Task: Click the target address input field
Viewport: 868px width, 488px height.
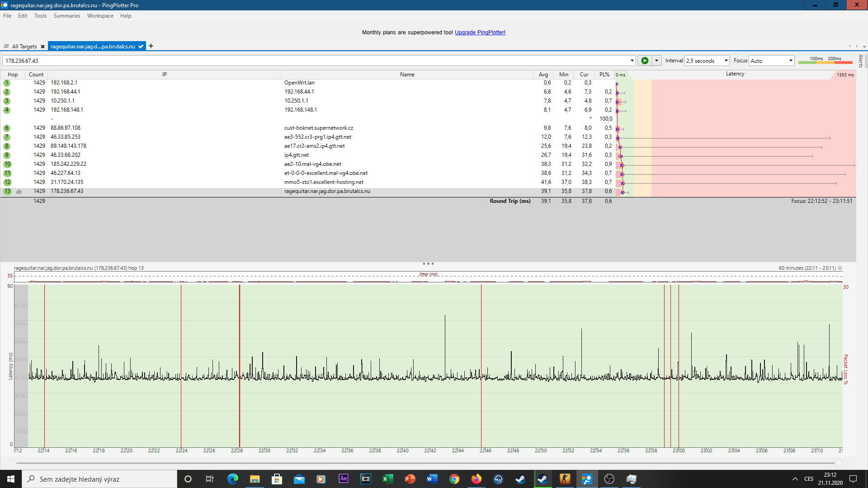Action: click(x=316, y=61)
